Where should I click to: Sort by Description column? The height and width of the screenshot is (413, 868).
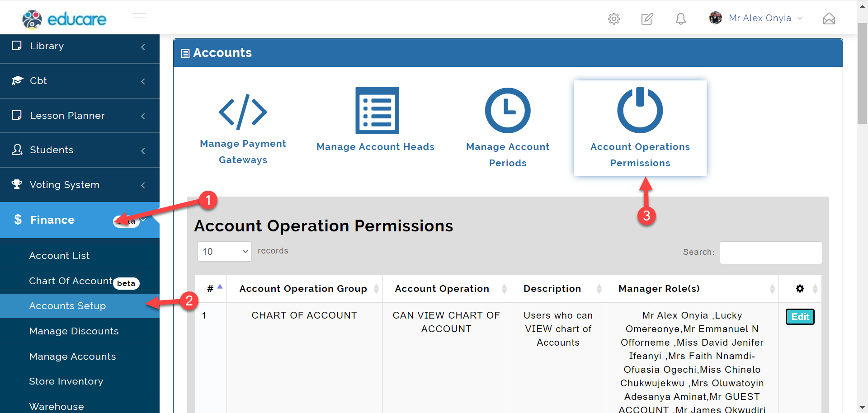[x=558, y=289]
